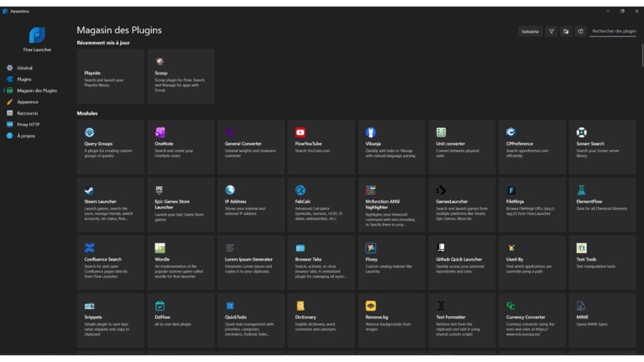Open the Apparence settings section
Viewport: 644px width, 362px height.
click(x=28, y=102)
